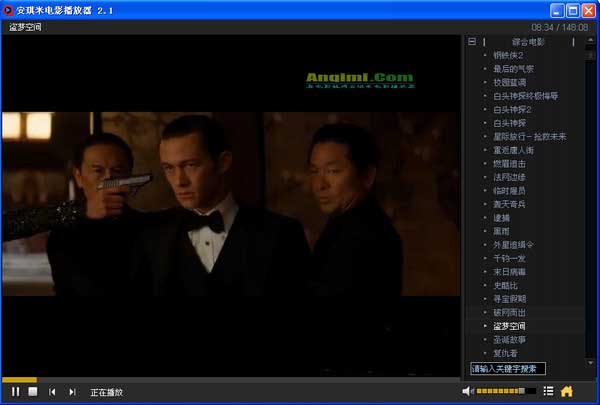This screenshot has width=600, height=405.
Task: Open 星际旅行-�David未来 entry 星际旅行 in list
Action: [x=529, y=136]
